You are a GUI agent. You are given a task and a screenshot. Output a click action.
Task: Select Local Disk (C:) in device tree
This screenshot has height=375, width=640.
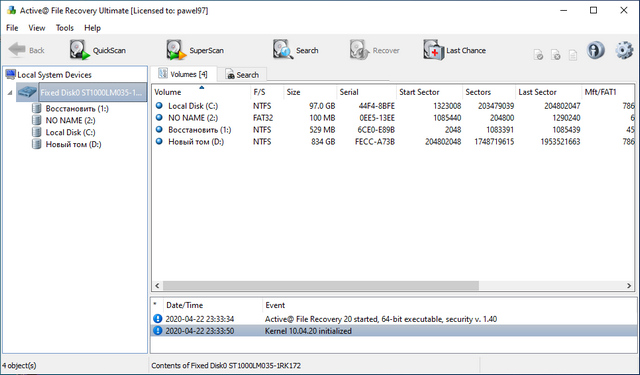click(x=70, y=132)
